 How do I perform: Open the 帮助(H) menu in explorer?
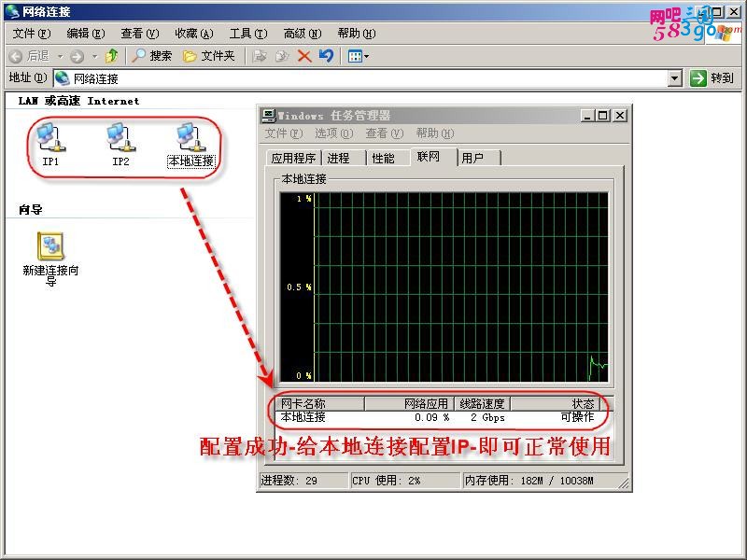coord(357,34)
